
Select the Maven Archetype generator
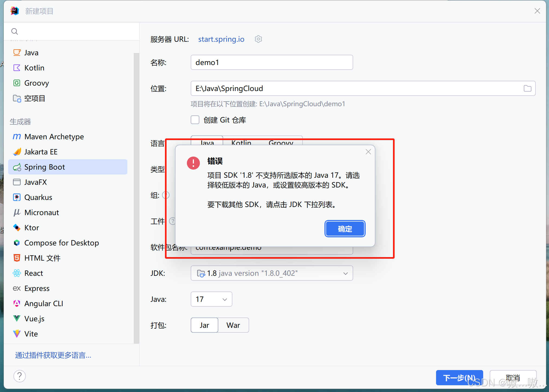(x=54, y=137)
